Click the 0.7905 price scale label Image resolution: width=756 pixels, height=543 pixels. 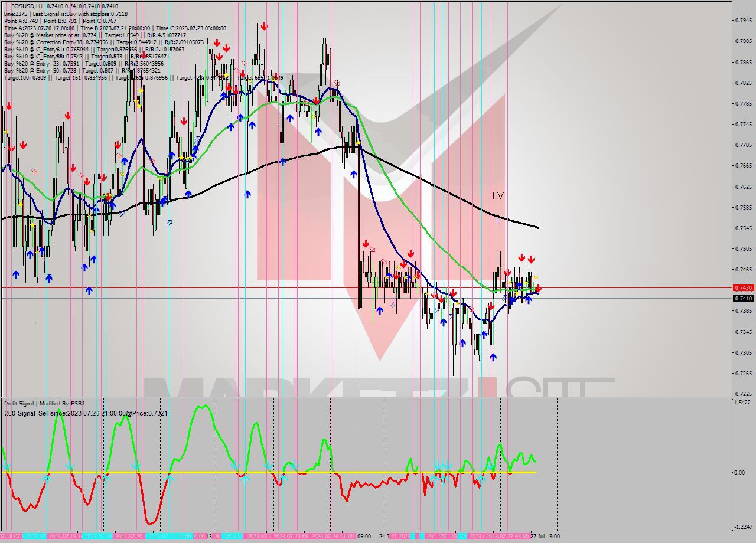pyautogui.click(x=744, y=41)
